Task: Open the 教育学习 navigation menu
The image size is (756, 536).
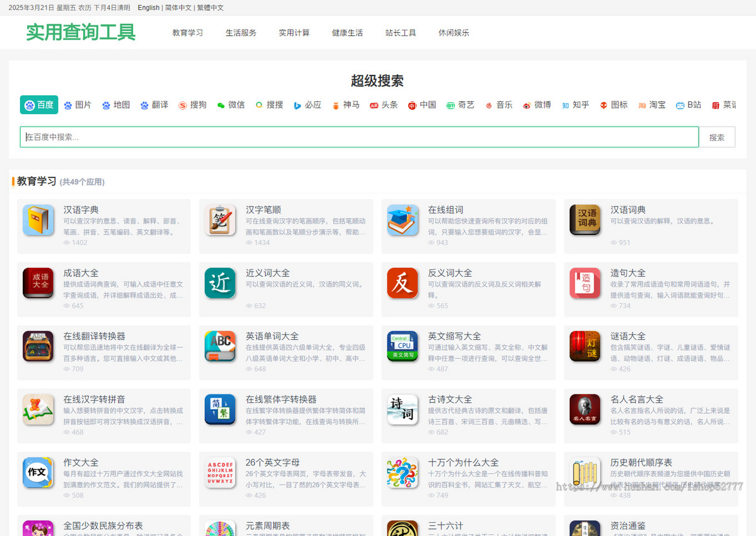Action: 188,33
